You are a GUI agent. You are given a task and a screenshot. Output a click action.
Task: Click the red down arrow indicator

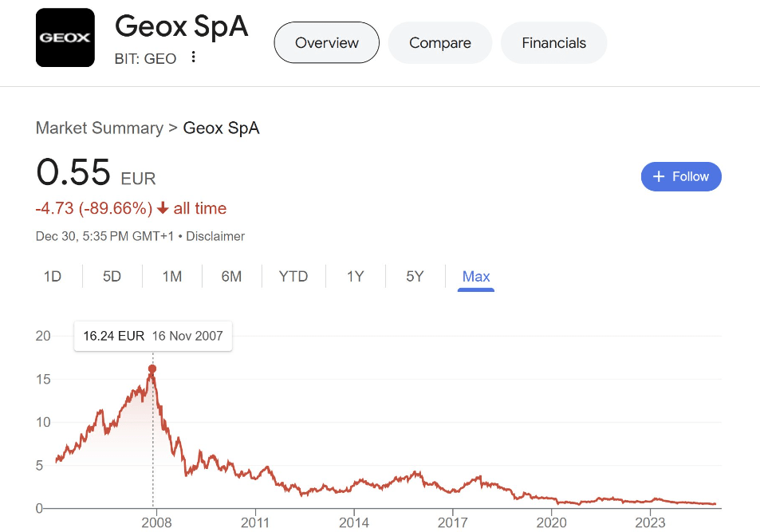163,208
